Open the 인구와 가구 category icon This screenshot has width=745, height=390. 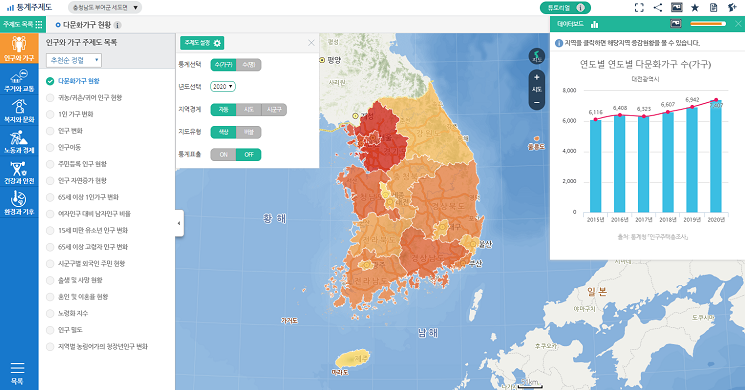19,48
